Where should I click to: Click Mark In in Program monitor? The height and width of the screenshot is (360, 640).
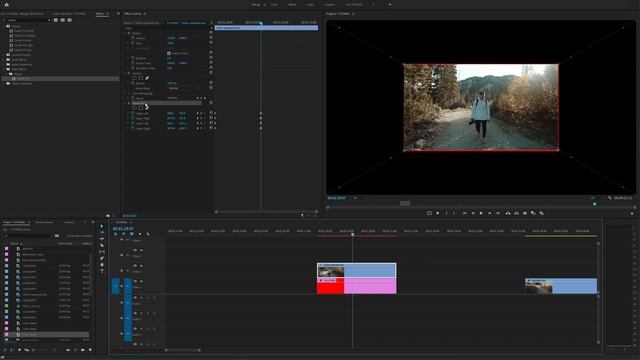[446, 213]
